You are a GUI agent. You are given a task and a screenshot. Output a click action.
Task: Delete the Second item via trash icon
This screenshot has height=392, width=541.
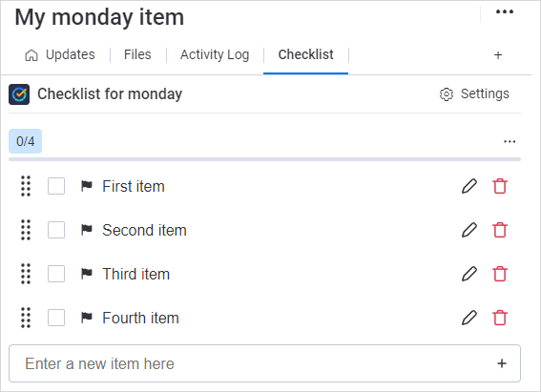[x=500, y=230]
